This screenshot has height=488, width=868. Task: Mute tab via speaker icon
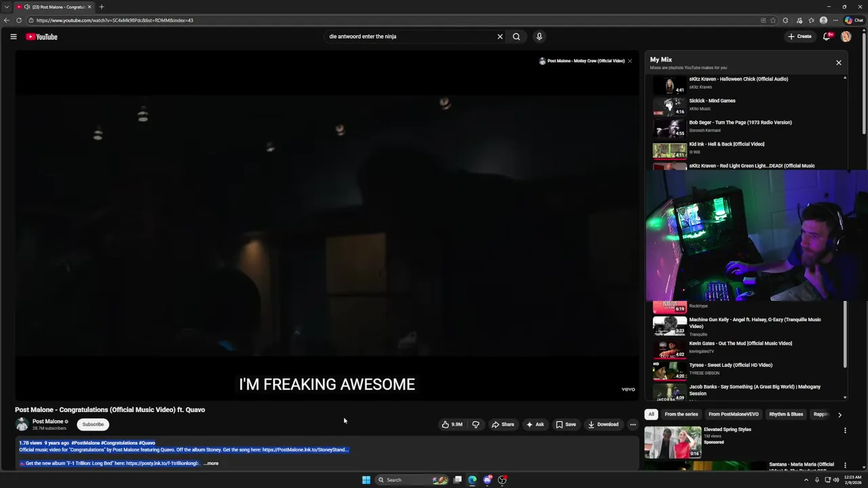26,7
